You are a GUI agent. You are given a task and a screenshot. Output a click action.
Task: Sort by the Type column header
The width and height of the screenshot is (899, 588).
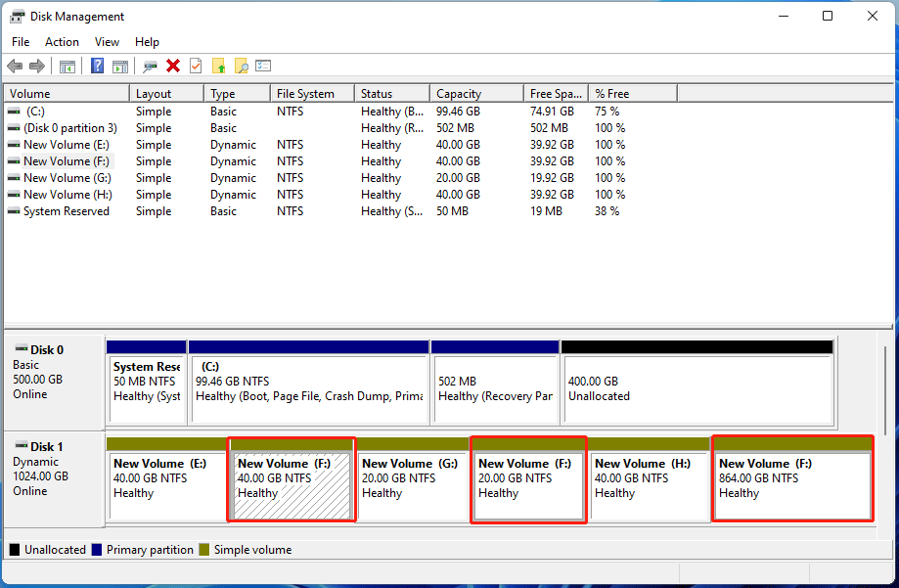click(x=237, y=94)
